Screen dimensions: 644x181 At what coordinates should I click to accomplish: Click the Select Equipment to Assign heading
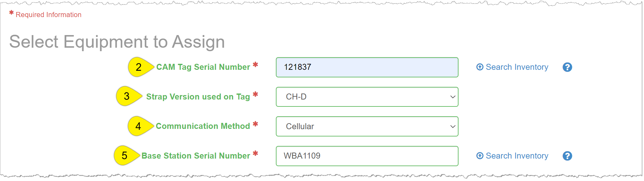click(117, 42)
